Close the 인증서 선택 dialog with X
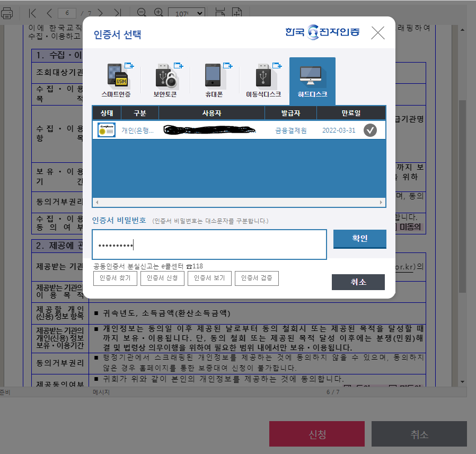 (x=378, y=33)
